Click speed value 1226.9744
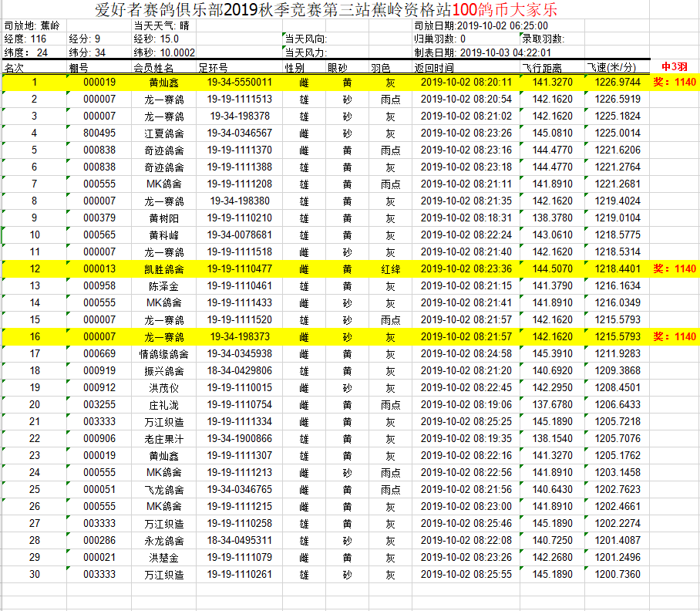 pos(618,83)
